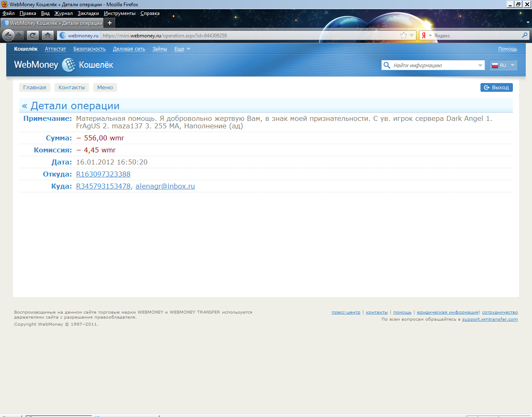
Task: Open the контакты footer link
Action: pyautogui.click(x=377, y=312)
